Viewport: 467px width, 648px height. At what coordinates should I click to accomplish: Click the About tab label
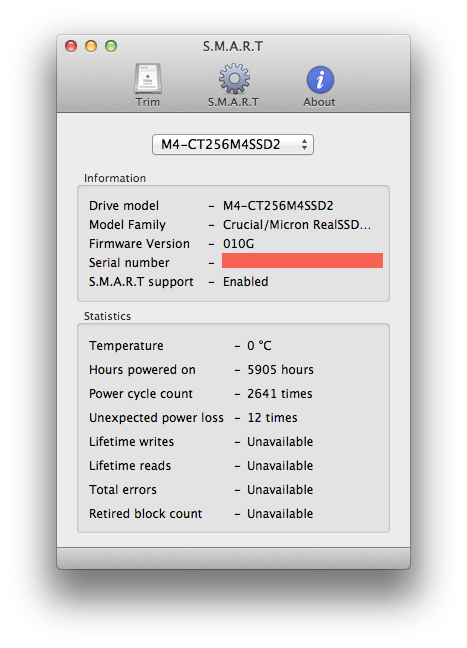(x=319, y=102)
